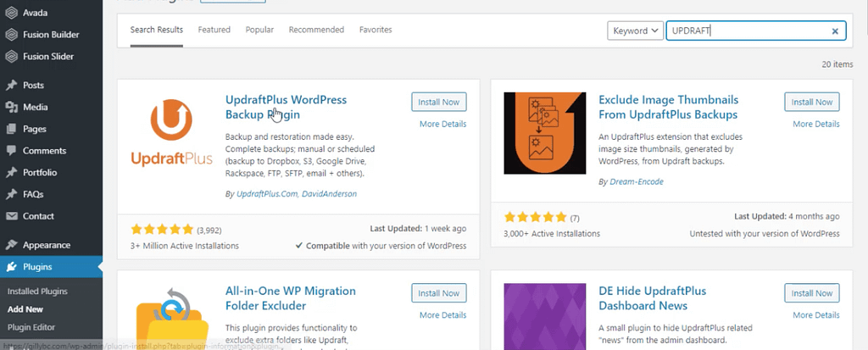Image resolution: width=868 pixels, height=350 pixels.
Task: Open More Details for All-in-One WP Migration
Action: (442, 315)
